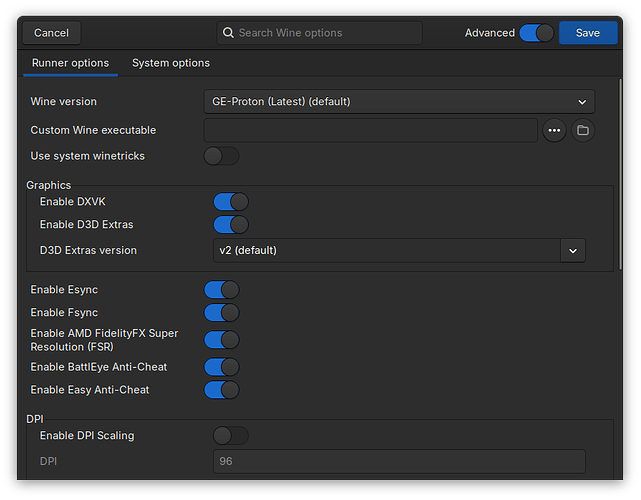
Task: Save the configuration with Save button
Action: (x=588, y=33)
